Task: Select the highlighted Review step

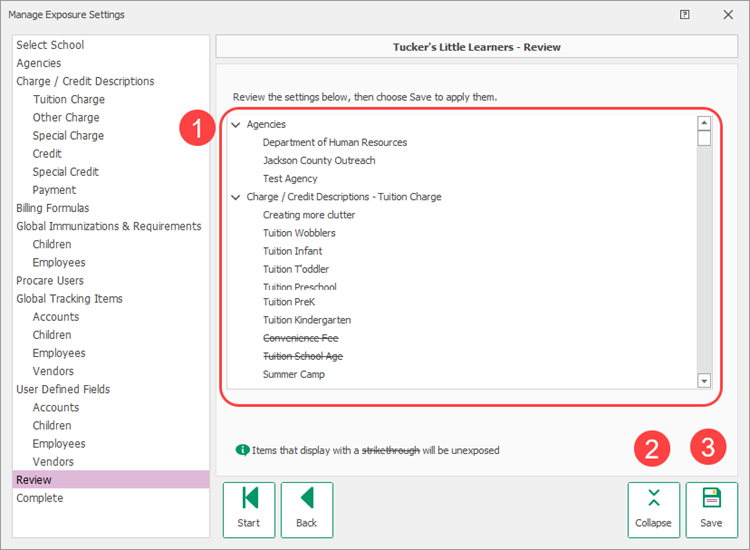Action: click(111, 480)
